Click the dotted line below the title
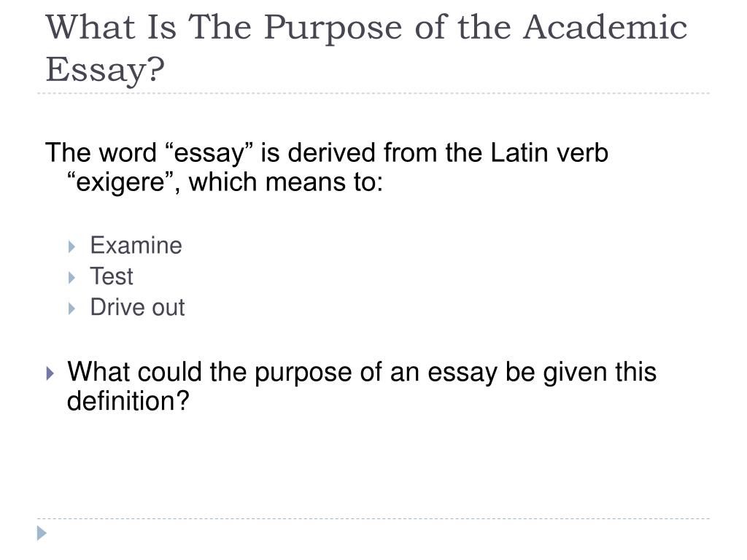Image resolution: width=747 pixels, height=560 pixels. (373, 93)
